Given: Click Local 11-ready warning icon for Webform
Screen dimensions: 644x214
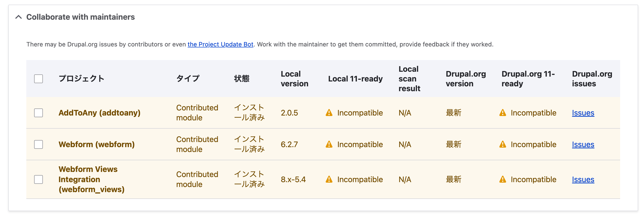Looking at the screenshot, I should (x=329, y=144).
